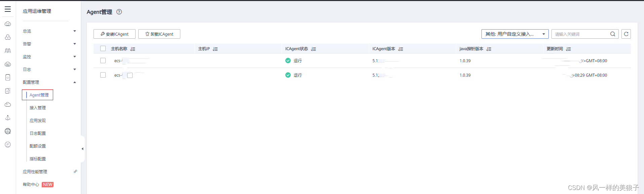This screenshot has width=644, height=194.
Task: Click the sailboat-shaped icon in left rail
Action: pyautogui.click(x=8, y=118)
